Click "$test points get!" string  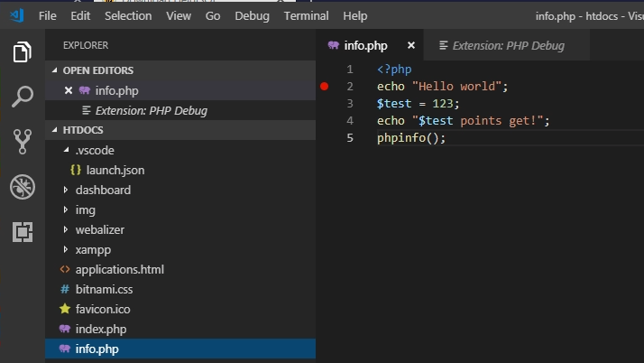point(477,120)
